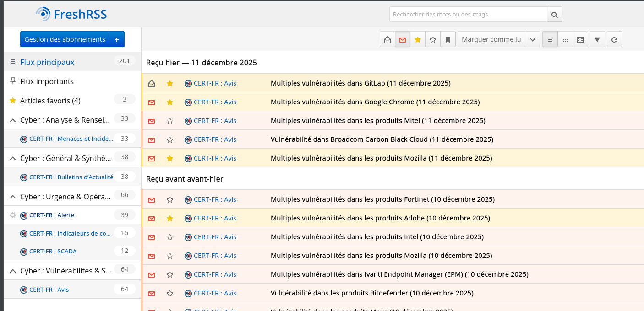Star the Fortinet article favorite toggle

point(170,199)
